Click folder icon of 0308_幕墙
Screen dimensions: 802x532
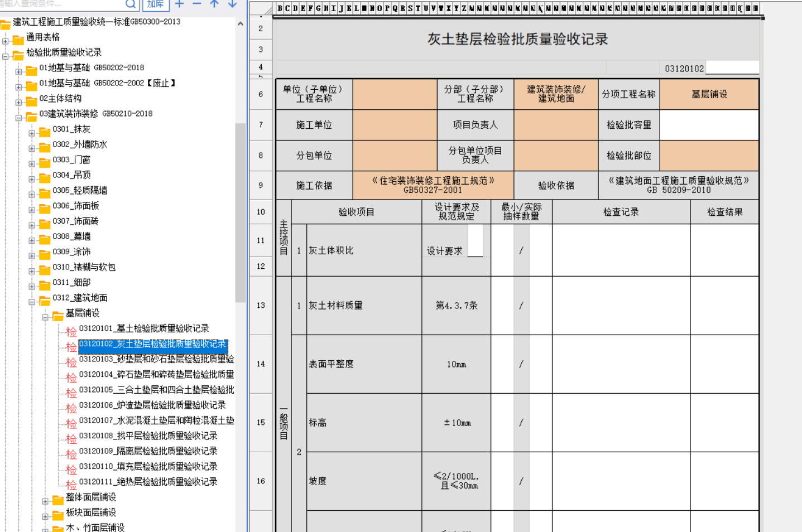(45, 239)
